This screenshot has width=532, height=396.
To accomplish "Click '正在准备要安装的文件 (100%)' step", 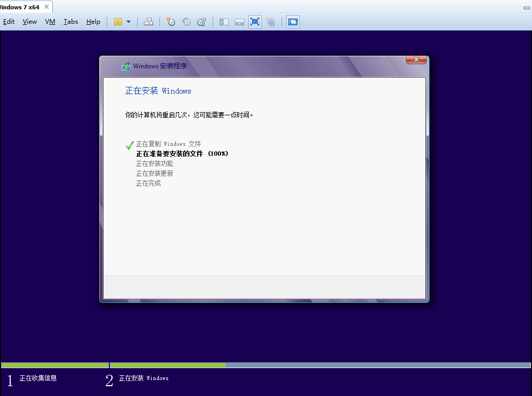I will tap(182, 154).
